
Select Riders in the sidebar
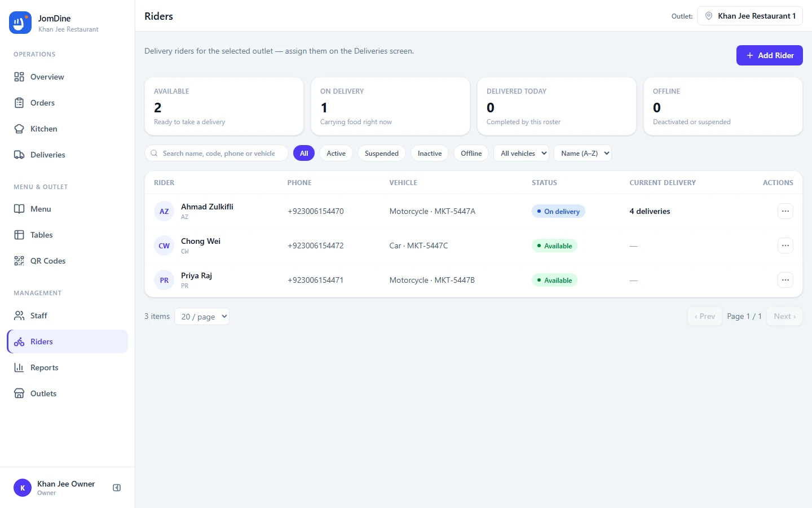coord(68,341)
